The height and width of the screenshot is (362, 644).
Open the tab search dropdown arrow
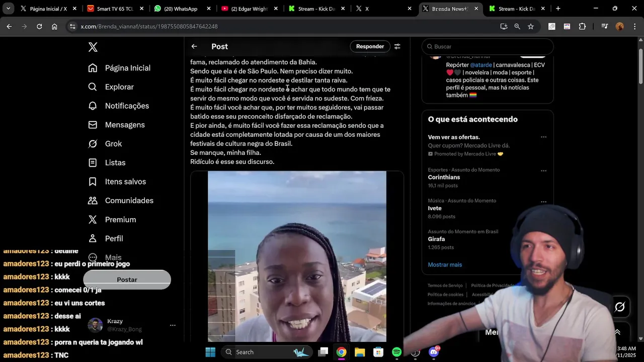point(9,9)
